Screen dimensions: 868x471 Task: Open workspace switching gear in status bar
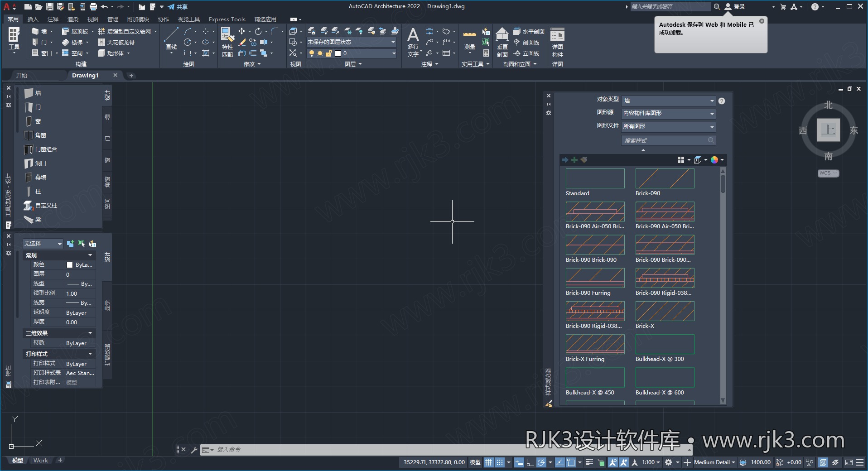(x=668, y=462)
